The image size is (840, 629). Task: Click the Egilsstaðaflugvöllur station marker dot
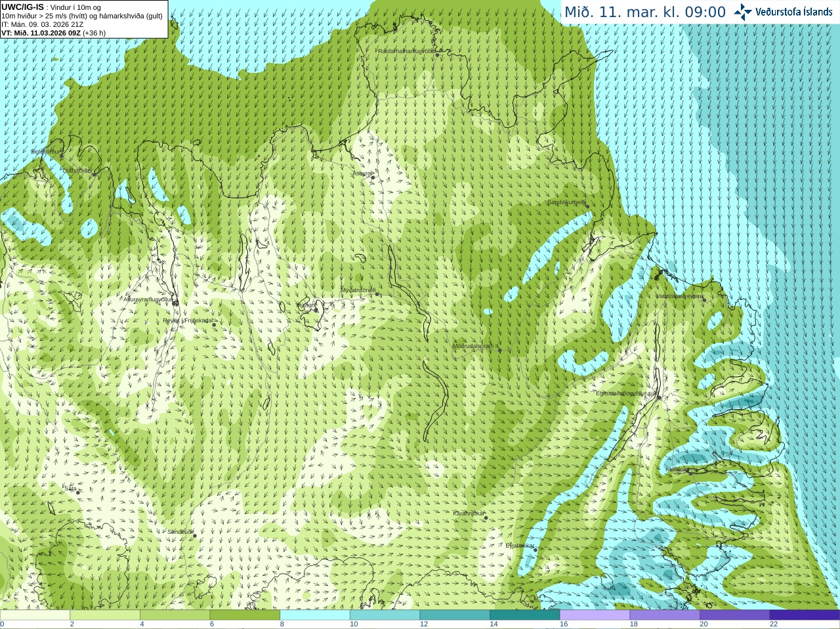[x=659, y=397]
